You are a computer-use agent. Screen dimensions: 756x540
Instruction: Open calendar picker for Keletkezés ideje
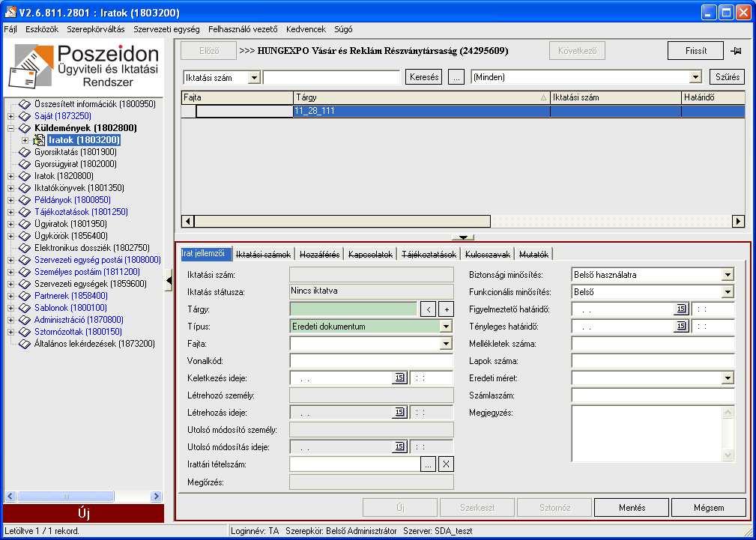tap(399, 378)
